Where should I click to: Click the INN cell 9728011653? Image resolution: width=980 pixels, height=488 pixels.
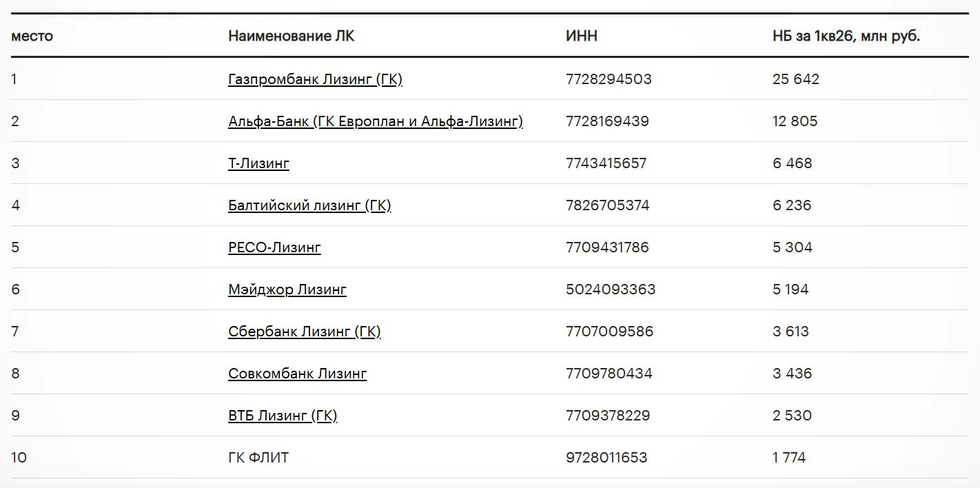[x=606, y=458]
